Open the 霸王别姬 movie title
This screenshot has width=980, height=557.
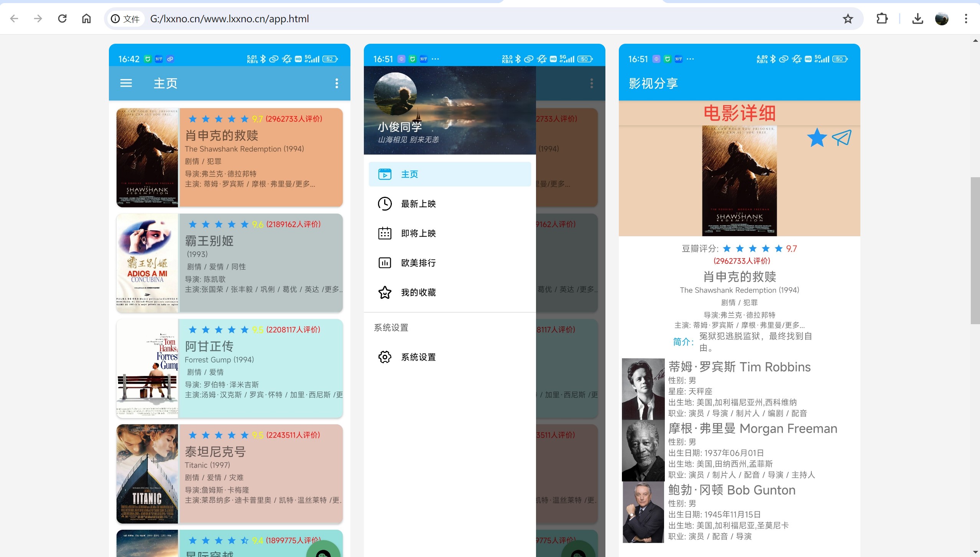point(209,241)
